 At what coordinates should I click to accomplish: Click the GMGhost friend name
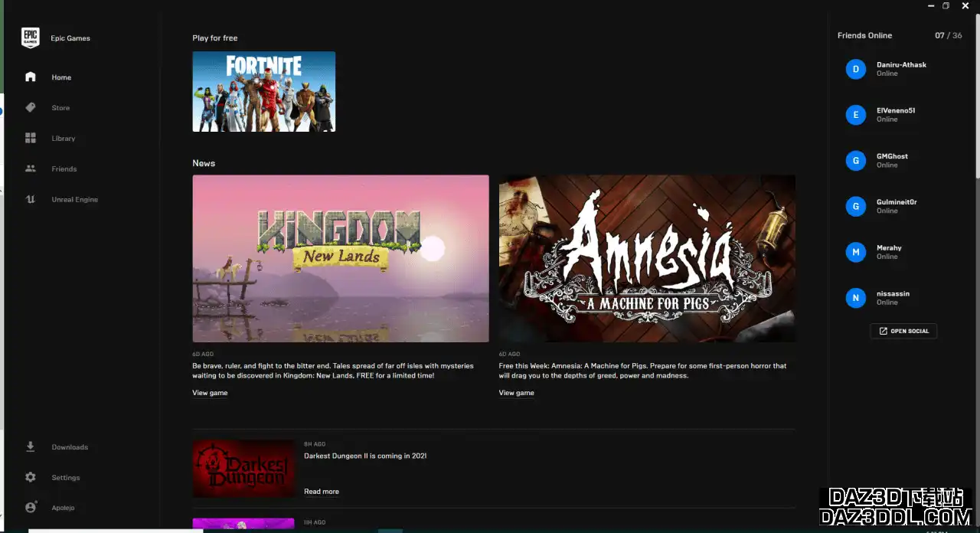click(x=892, y=156)
